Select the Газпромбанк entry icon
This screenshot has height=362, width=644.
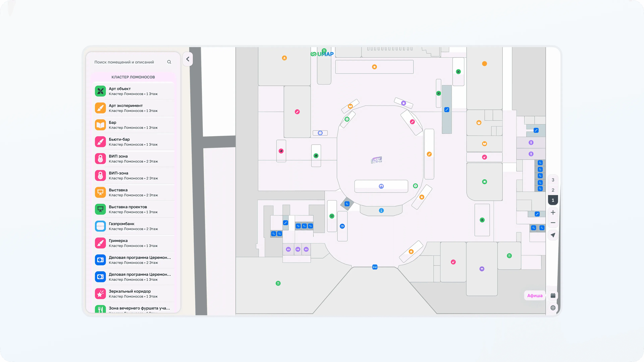(100, 226)
